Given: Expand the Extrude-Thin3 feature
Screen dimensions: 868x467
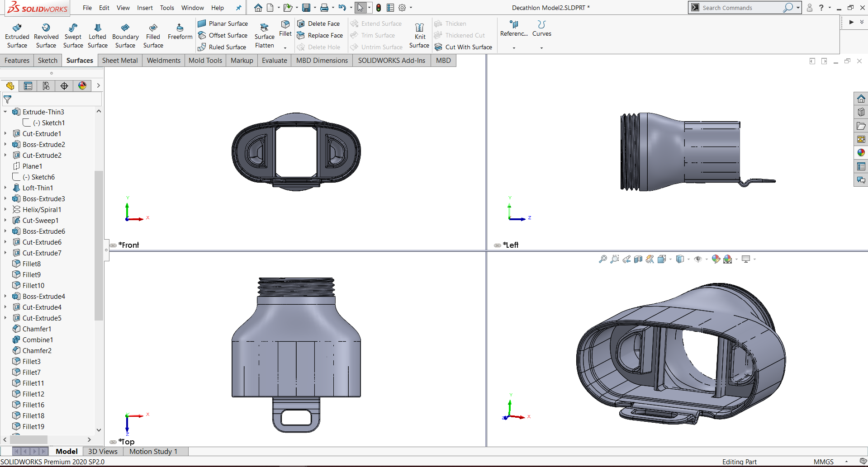Looking at the screenshot, I should click(5, 112).
